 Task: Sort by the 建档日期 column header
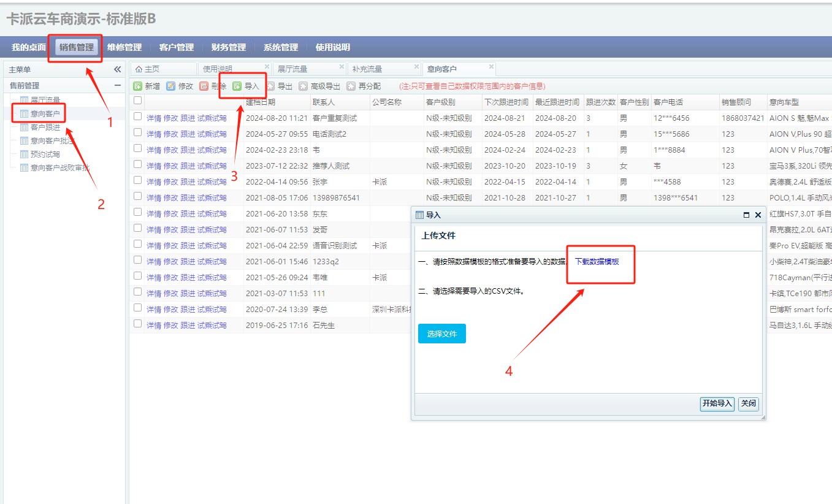point(261,102)
